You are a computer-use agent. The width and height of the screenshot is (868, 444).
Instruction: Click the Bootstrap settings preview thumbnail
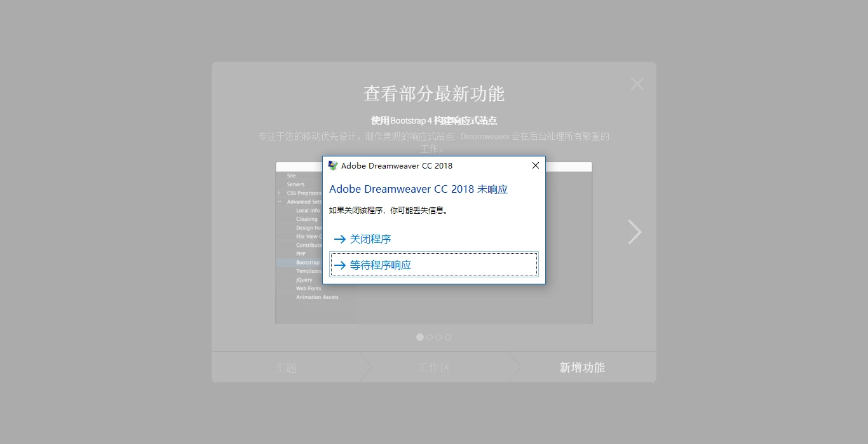(x=434, y=243)
